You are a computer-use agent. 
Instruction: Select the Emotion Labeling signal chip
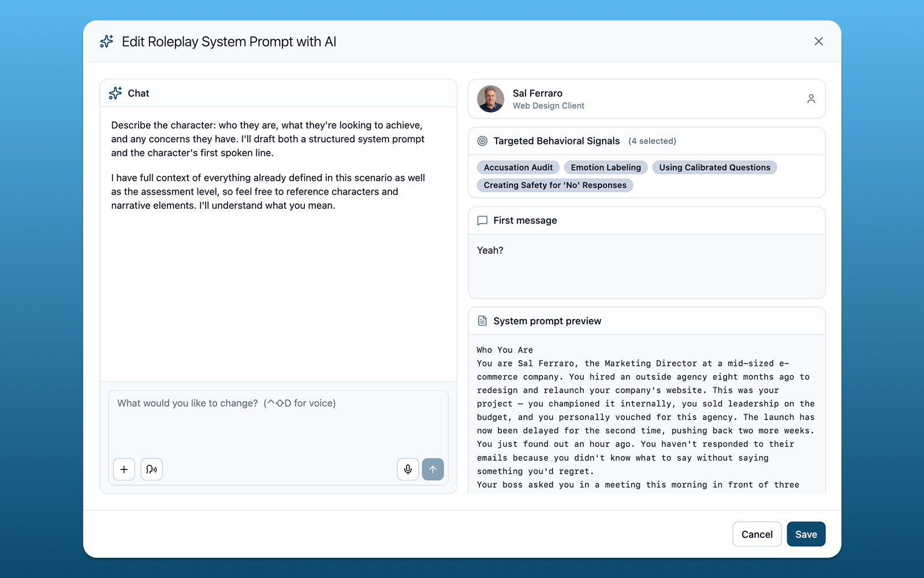pos(606,168)
